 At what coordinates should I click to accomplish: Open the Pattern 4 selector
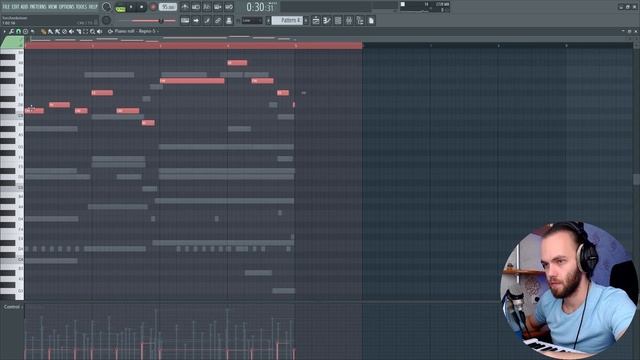pos(287,20)
